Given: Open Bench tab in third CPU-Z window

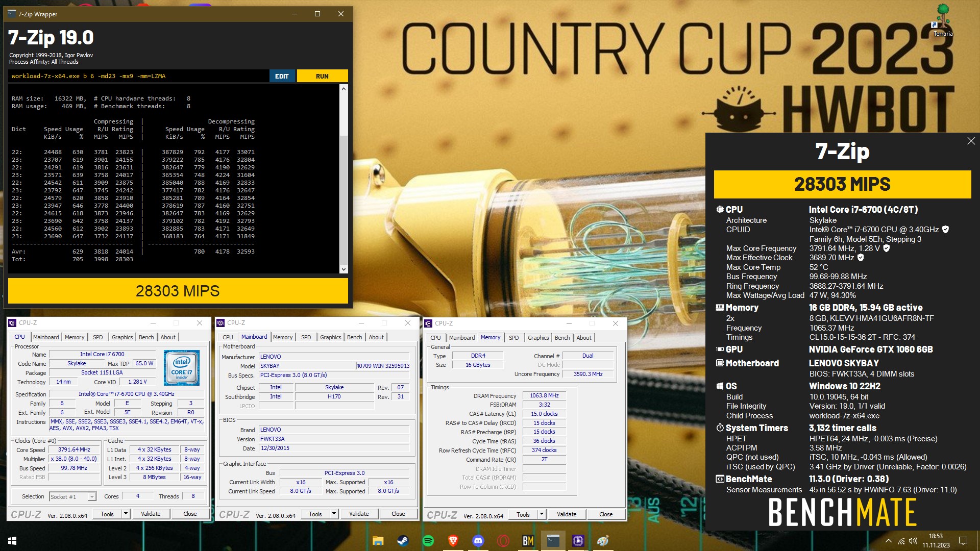Looking at the screenshot, I should point(562,338).
